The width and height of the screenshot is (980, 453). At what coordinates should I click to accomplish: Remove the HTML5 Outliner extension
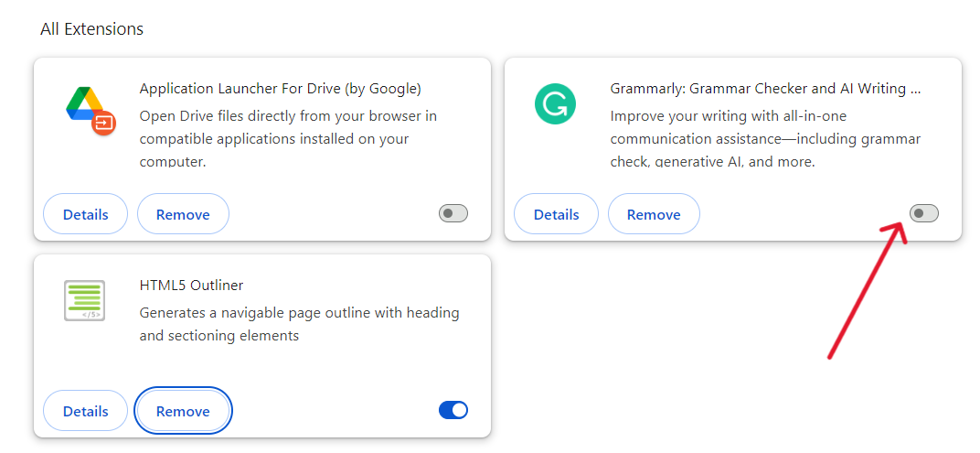pos(183,411)
